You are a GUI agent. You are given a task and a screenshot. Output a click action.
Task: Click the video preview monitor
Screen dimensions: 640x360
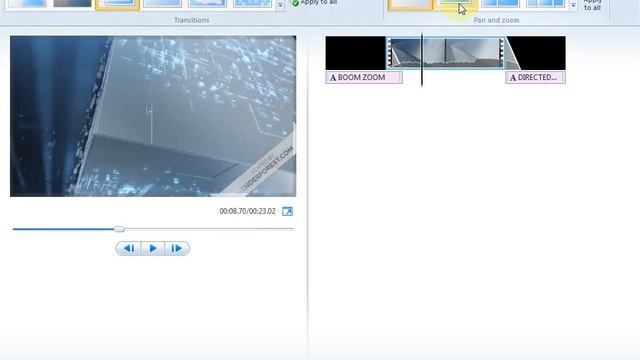(153, 116)
